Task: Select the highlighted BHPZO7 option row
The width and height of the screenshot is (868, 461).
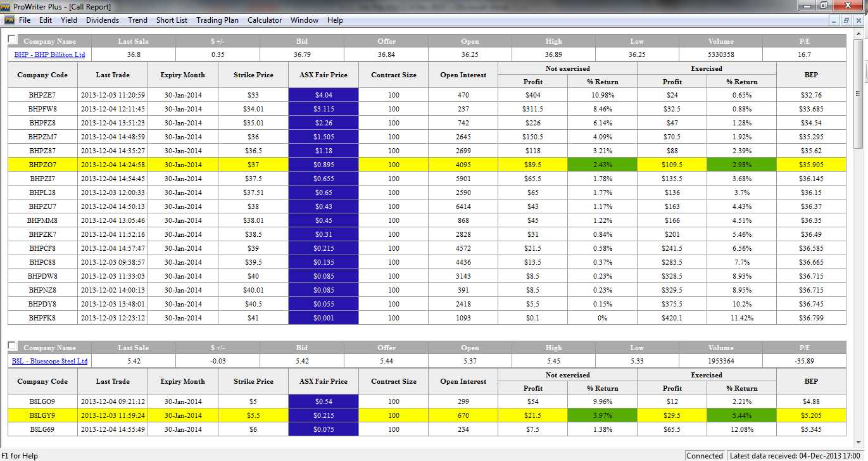Action: (42, 165)
